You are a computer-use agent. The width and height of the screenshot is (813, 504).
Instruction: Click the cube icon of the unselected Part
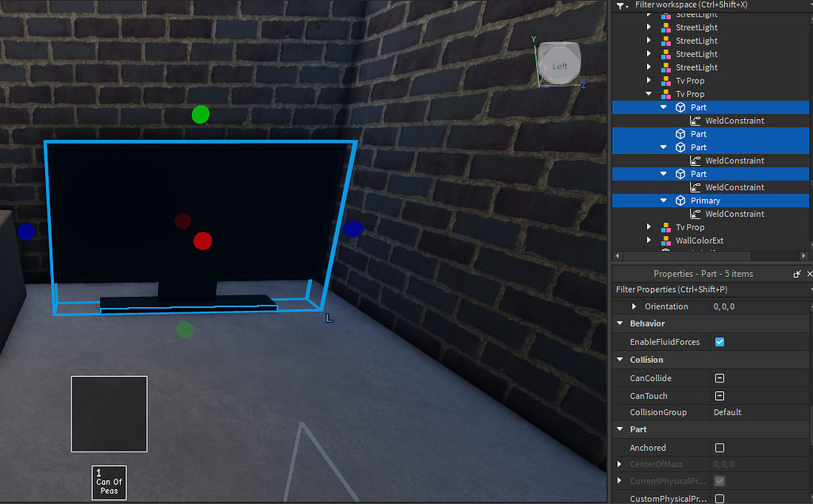click(680, 134)
